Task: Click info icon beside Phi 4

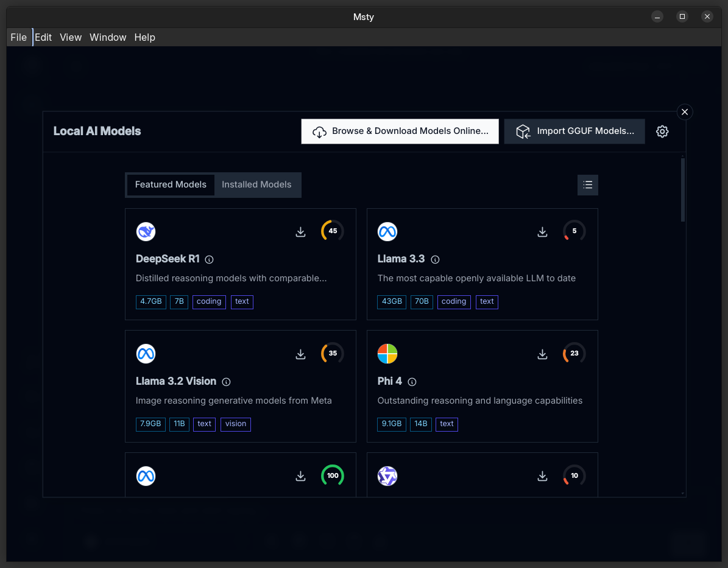Action: (x=412, y=382)
